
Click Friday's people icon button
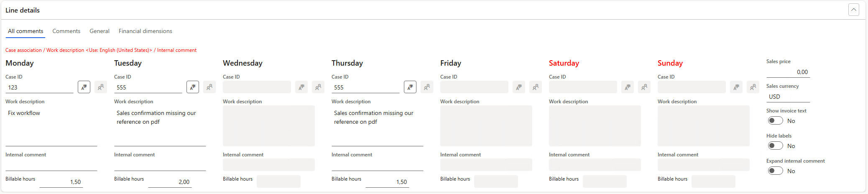(x=536, y=87)
